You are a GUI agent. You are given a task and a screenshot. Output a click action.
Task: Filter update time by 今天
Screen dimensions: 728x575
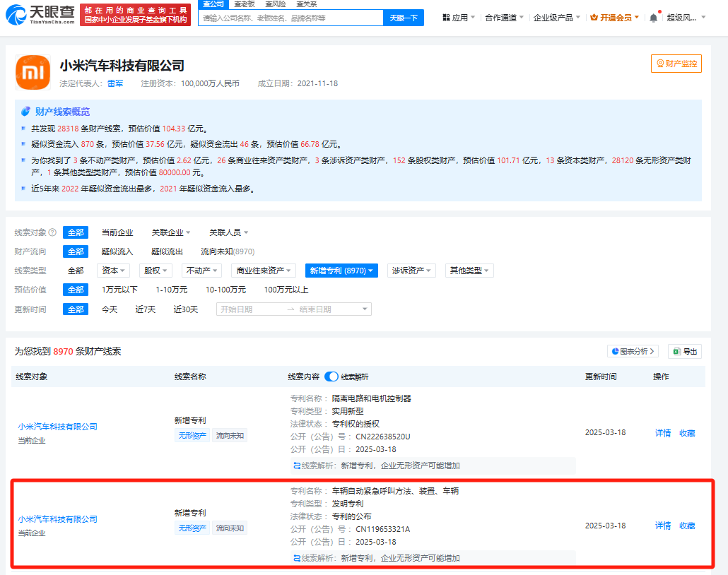(110, 309)
